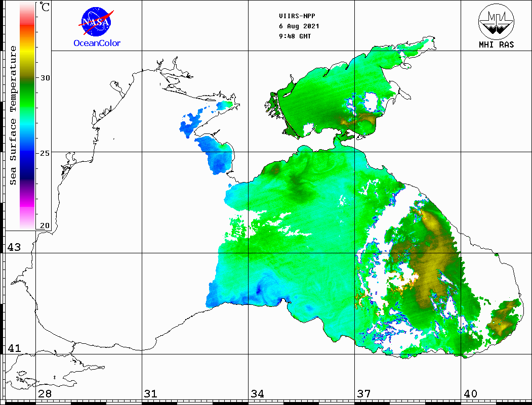Click the 20 tick on color scale
Viewport: 532px width, 405px height.
pos(45,226)
